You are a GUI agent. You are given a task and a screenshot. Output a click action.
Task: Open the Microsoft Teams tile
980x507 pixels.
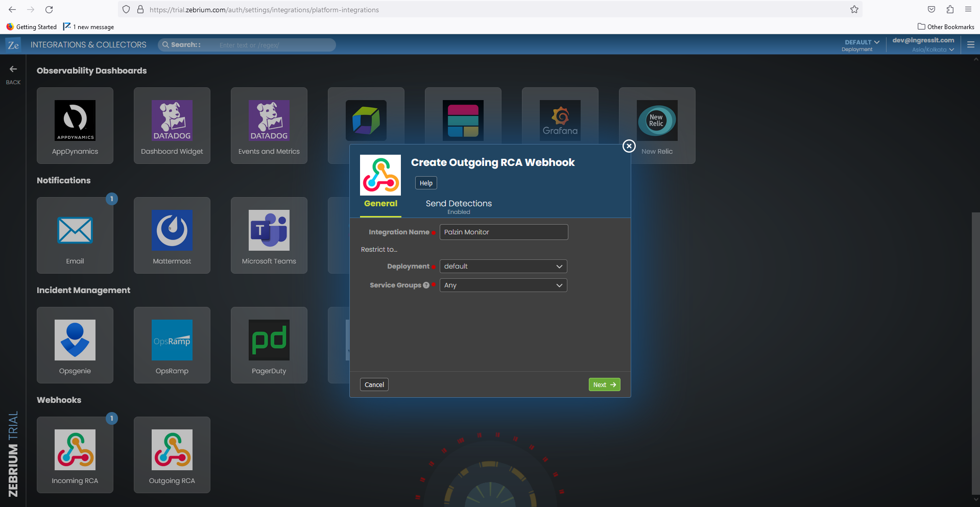pos(269,235)
